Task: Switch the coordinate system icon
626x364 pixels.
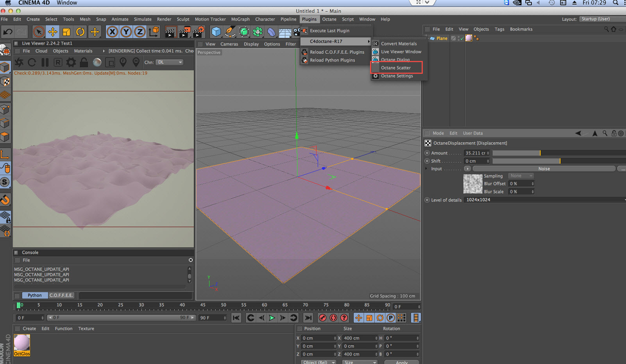Action: [154, 32]
